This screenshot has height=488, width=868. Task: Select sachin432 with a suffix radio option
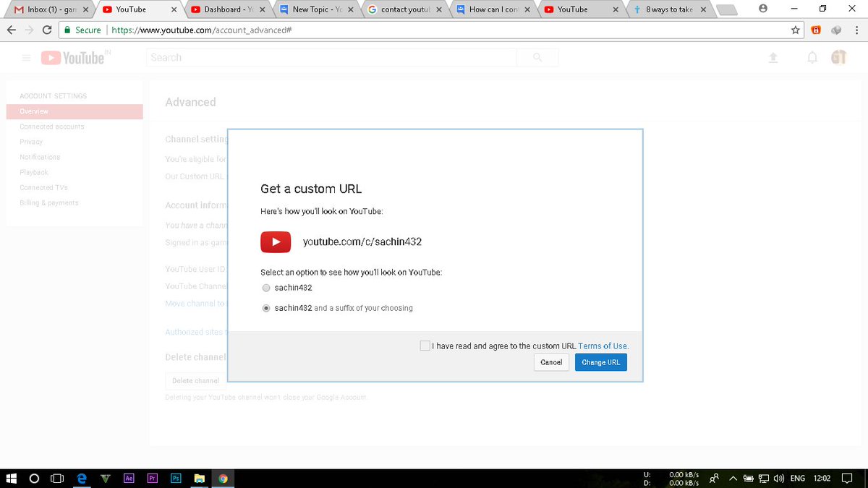tap(266, 308)
